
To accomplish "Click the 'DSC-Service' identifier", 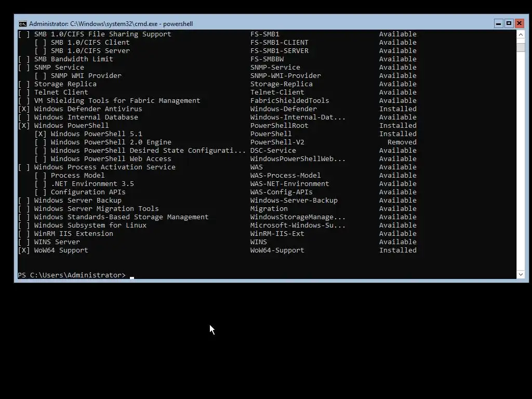I will [x=273, y=150].
